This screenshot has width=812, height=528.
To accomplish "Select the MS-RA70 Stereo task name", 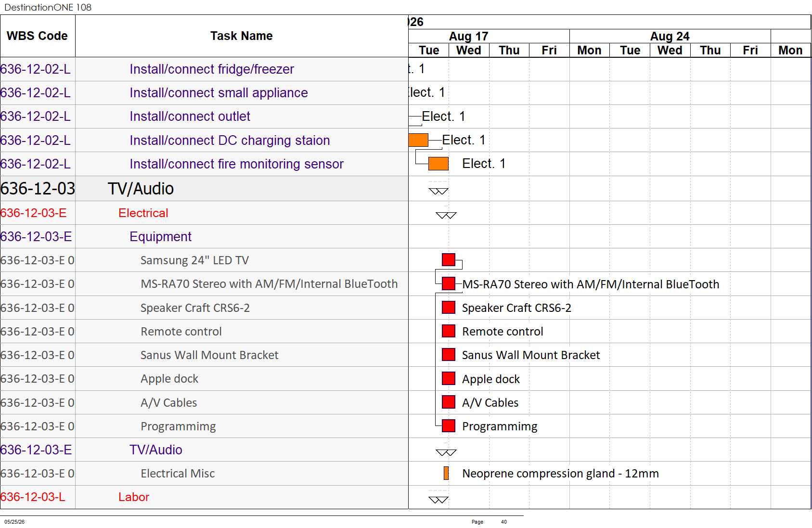I will (x=269, y=284).
